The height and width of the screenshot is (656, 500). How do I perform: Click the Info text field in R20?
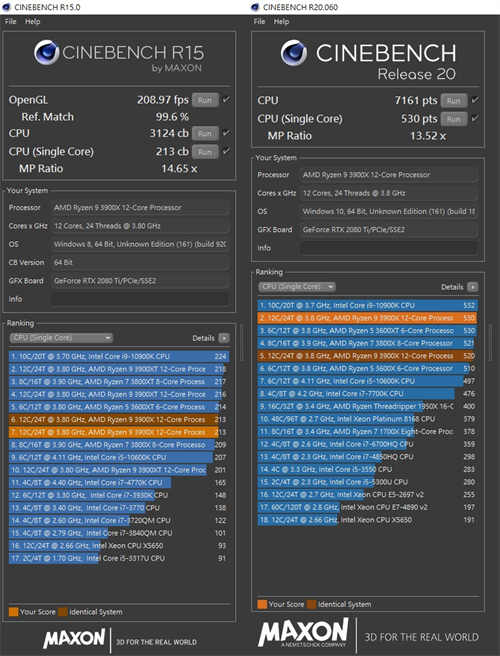tap(388, 248)
